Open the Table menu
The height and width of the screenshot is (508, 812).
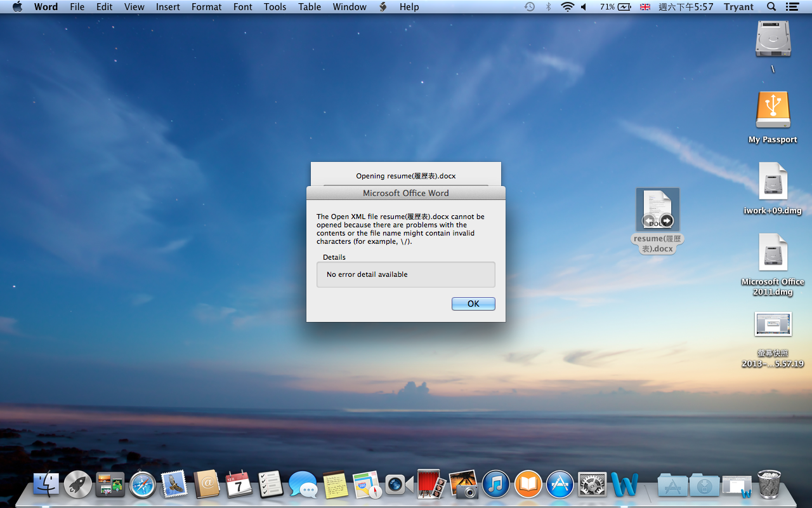point(310,7)
